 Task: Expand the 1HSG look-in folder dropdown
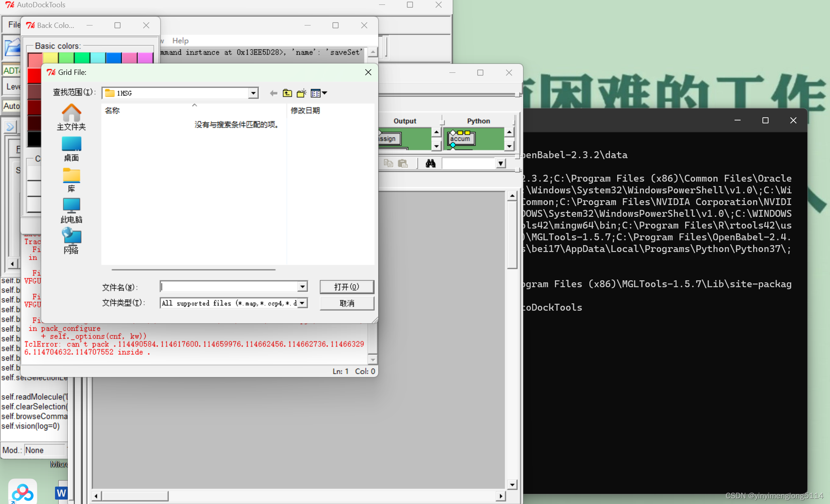point(253,93)
